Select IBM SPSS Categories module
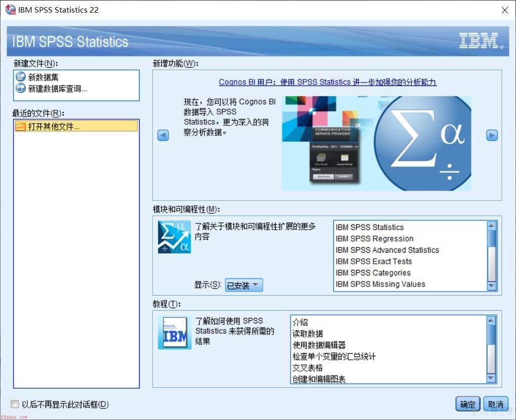This screenshot has height=420, width=516. click(410, 272)
